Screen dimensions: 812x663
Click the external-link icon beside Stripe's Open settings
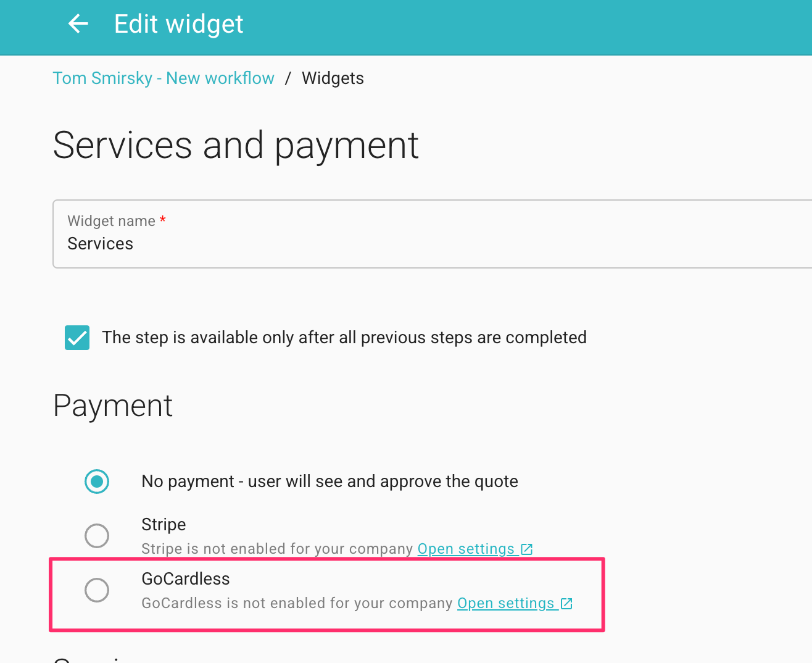pos(526,548)
